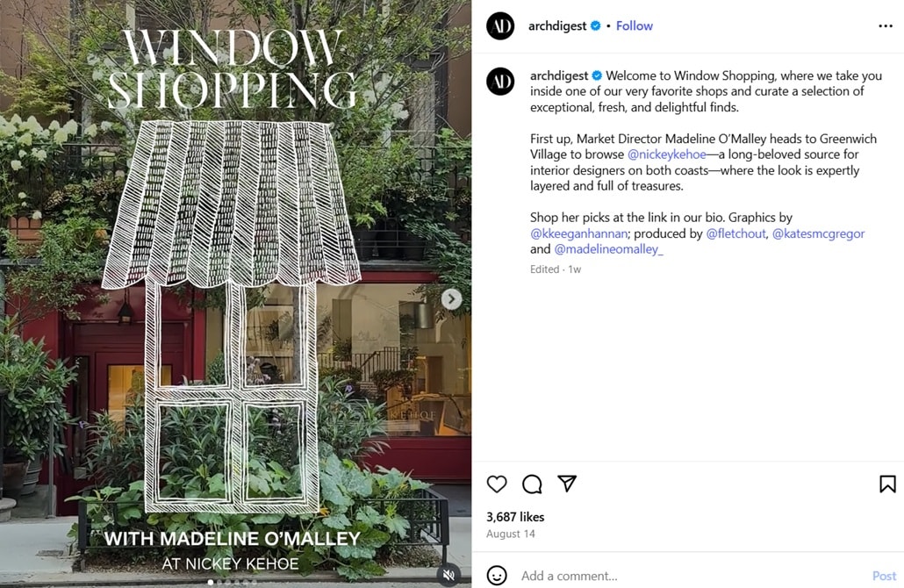
Task: Share post using the paper plane icon
Action: [x=567, y=484]
